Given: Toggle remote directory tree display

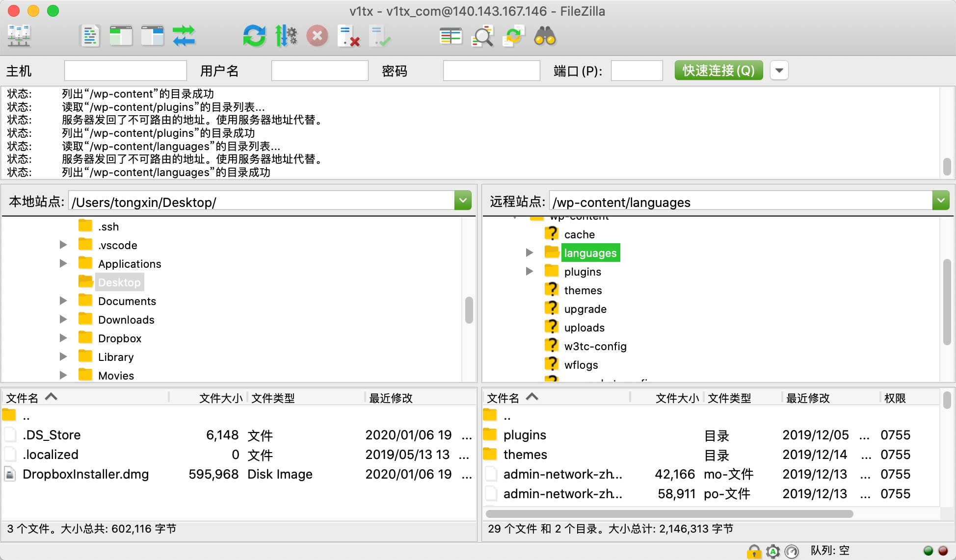Looking at the screenshot, I should 152,36.
